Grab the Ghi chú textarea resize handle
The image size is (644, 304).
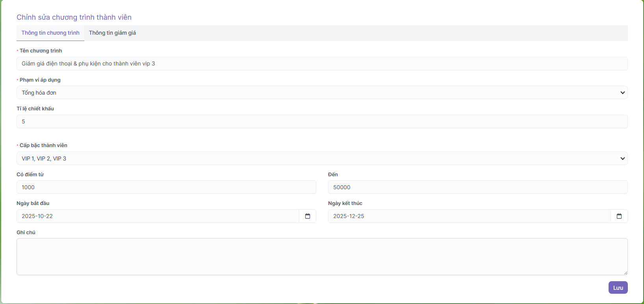coord(625,273)
